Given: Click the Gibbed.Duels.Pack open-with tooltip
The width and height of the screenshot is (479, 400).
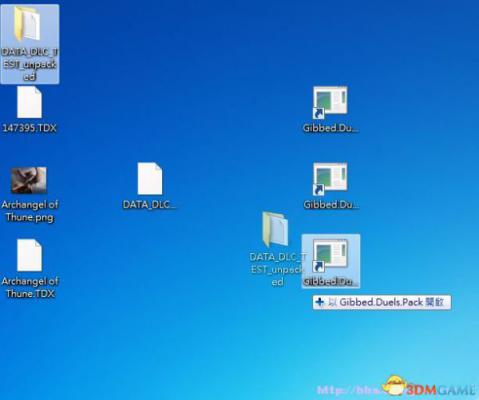Looking at the screenshot, I should click(x=382, y=302).
